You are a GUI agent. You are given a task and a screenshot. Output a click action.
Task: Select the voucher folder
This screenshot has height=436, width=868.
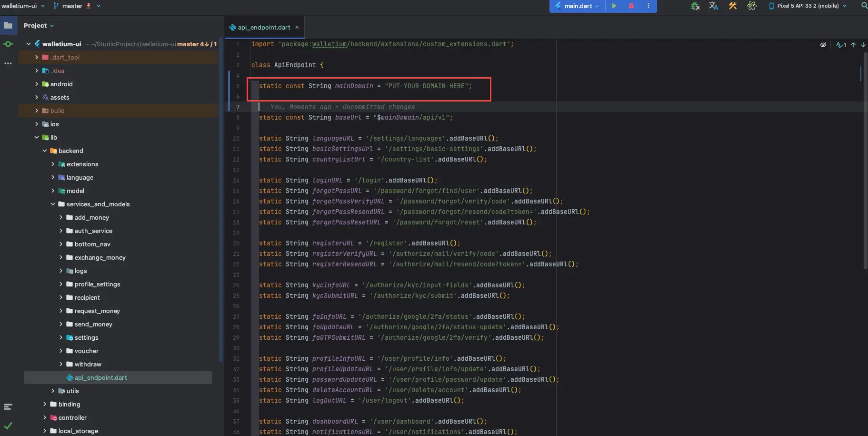[87, 351]
